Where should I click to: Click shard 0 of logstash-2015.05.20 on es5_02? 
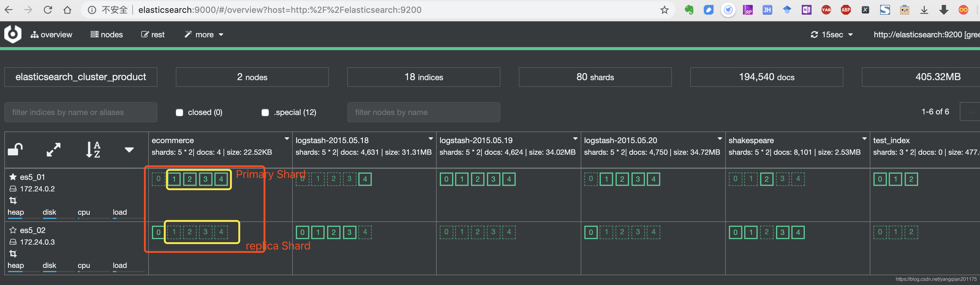[x=591, y=232]
